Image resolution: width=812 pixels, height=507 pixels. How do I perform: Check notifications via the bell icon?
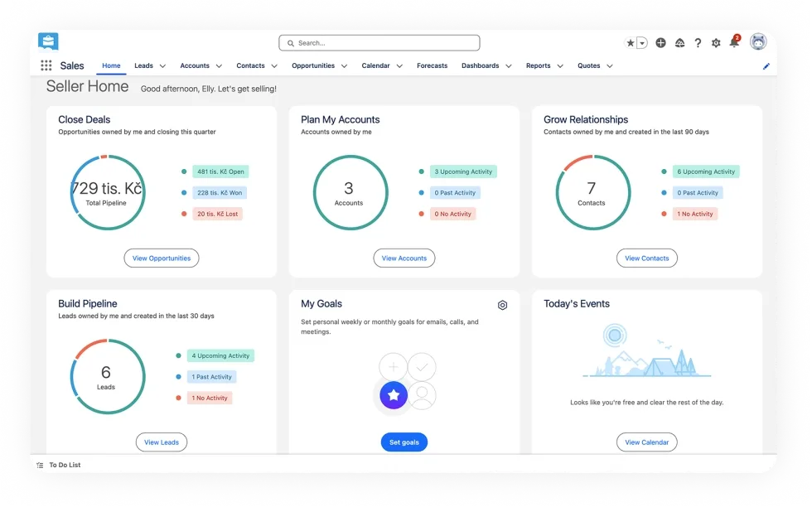click(x=734, y=42)
